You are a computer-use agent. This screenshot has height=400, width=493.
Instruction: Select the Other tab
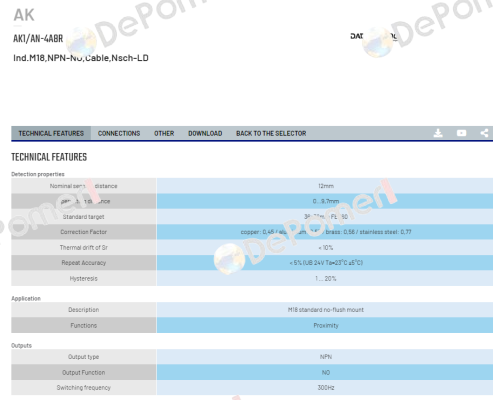(164, 133)
